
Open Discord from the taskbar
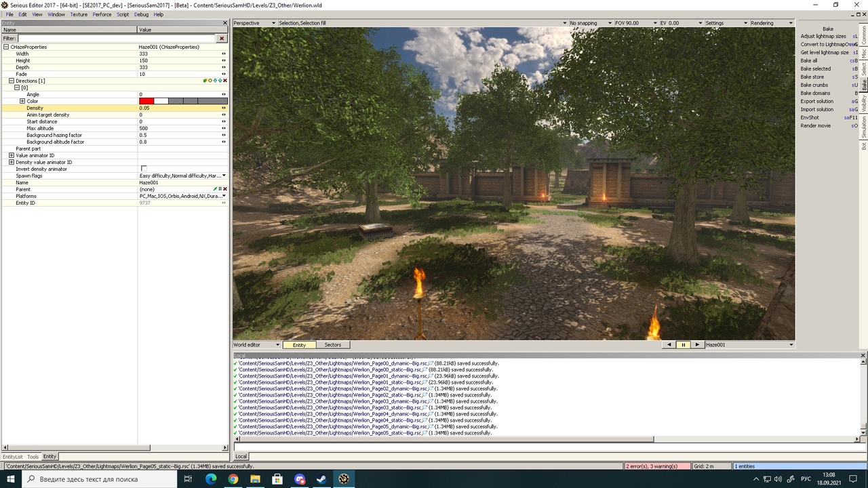pos(300,479)
